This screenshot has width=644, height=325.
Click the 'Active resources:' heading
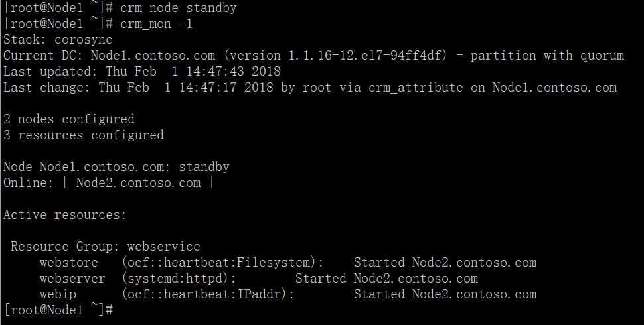(65, 215)
